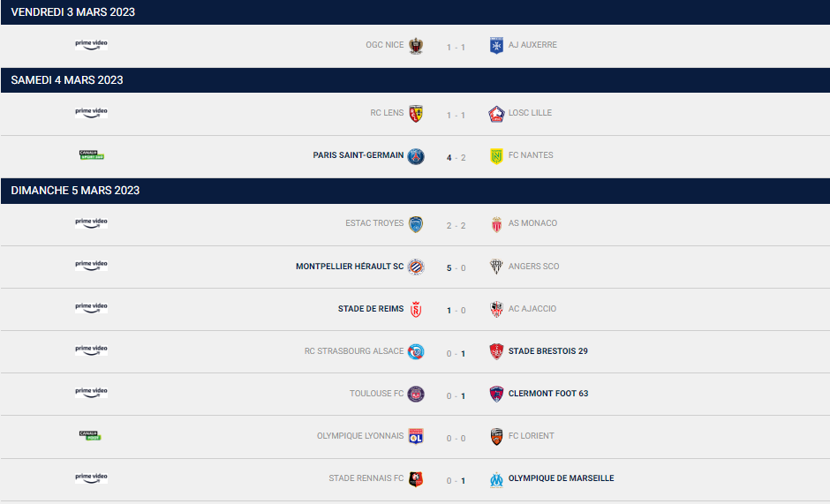This screenshot has width=830, height=504.
Task: Click the Prime Video logo beside Nice match
Action: click(91, 44)
